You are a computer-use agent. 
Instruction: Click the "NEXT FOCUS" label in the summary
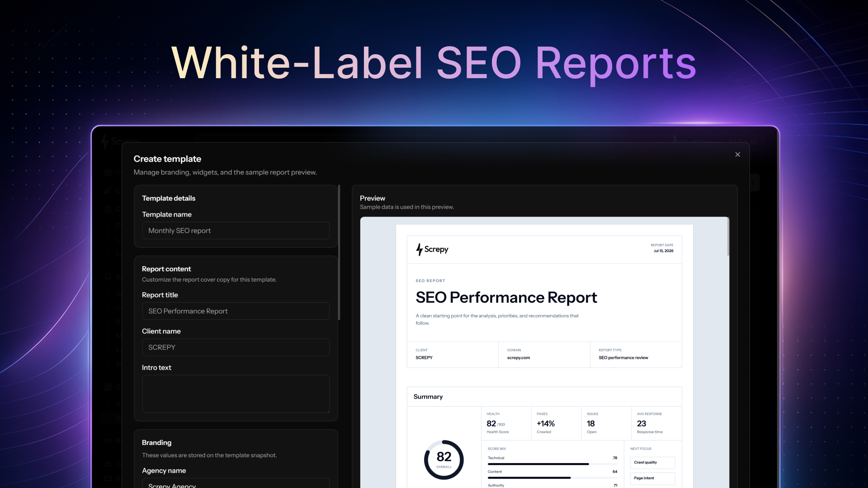641,449
